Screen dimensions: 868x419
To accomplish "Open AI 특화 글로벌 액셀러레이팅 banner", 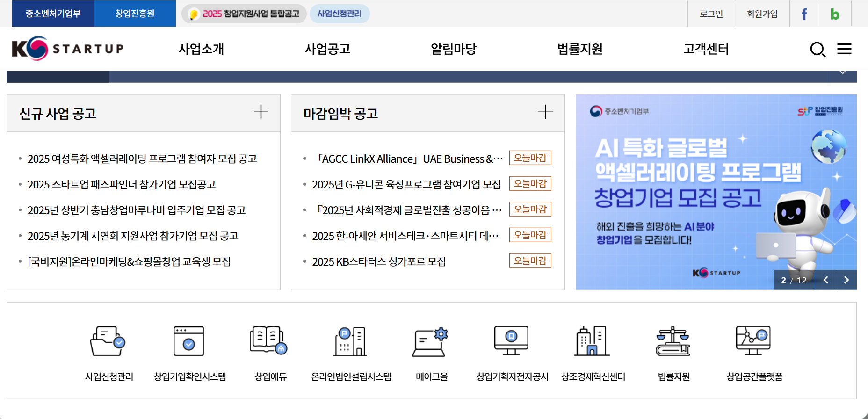I will click(716, 192).
